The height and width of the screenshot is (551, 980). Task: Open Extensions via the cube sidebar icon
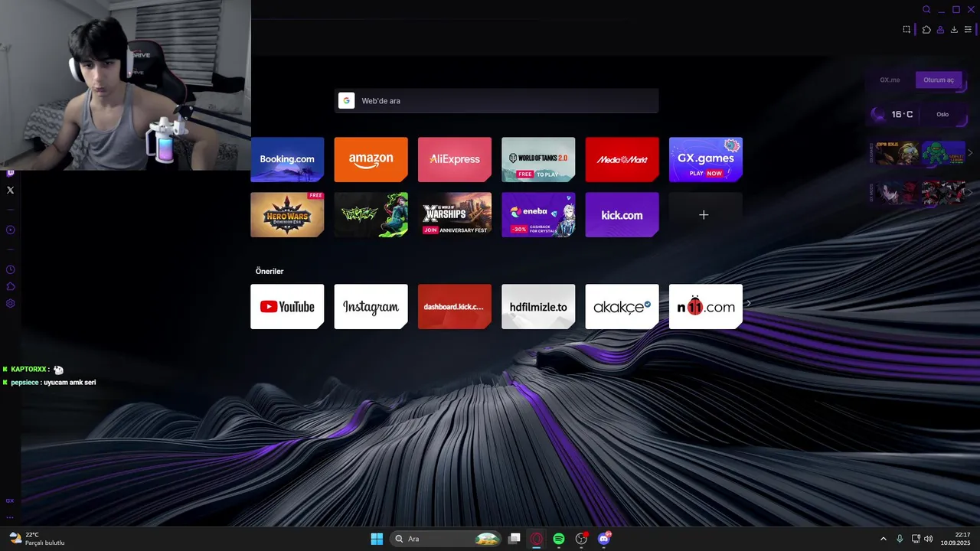10,286
